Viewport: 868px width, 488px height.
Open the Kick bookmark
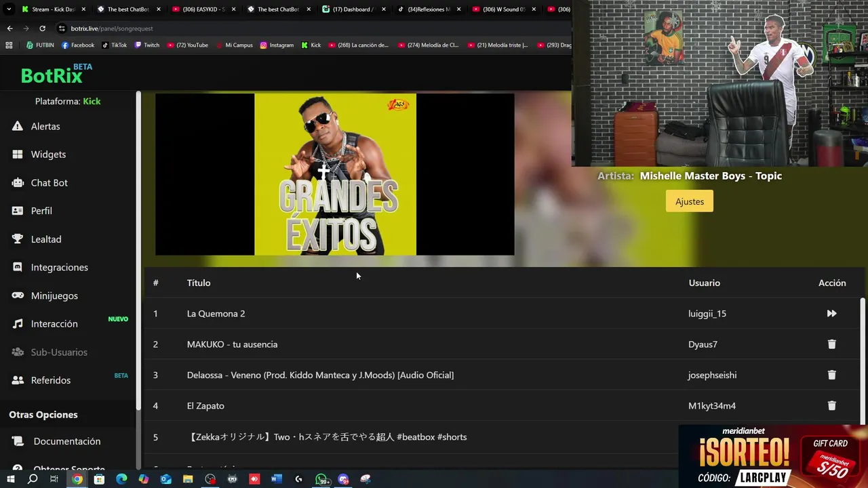311,45
